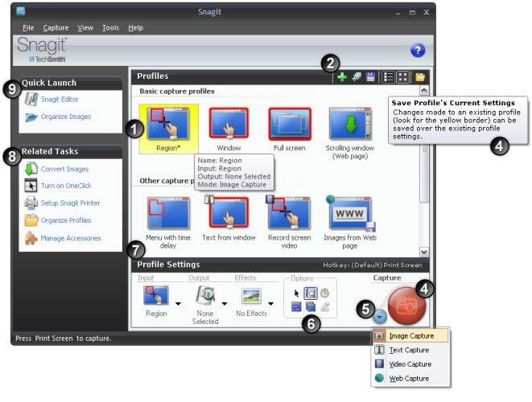Click Turn on OneClick link
The width and height of the screenshot is (532, 402).
click(66, 186)
